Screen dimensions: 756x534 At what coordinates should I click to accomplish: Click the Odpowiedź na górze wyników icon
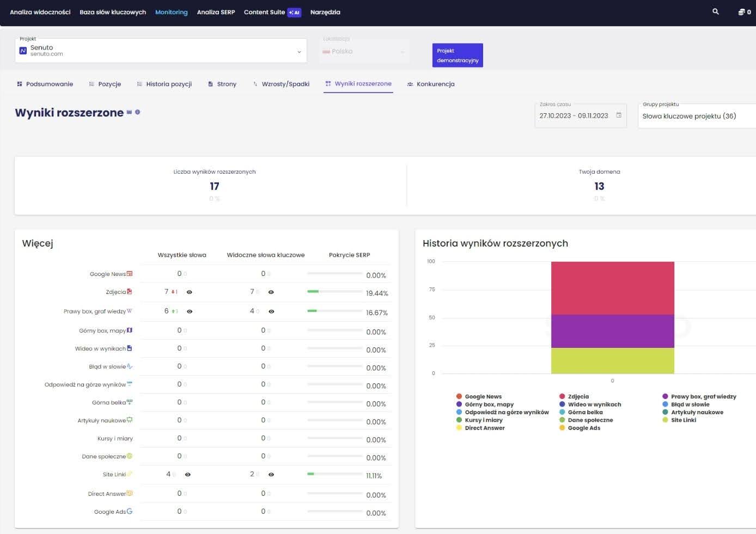tap(130, 384)
